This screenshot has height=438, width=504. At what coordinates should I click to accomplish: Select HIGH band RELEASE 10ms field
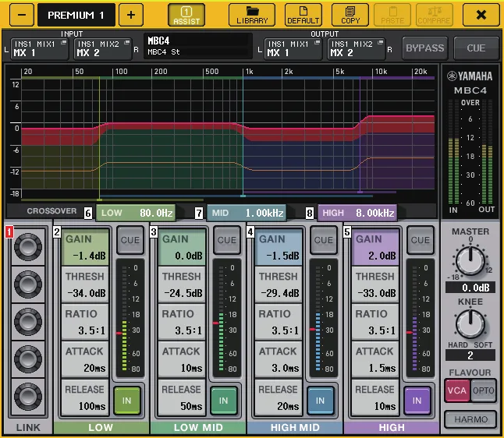(x=375, y=397)
